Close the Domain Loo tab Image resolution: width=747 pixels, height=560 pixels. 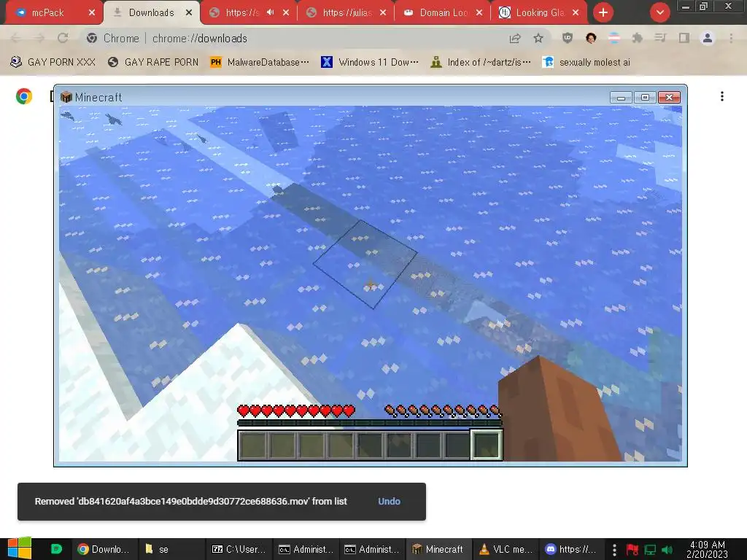click(x=479, y=13)
